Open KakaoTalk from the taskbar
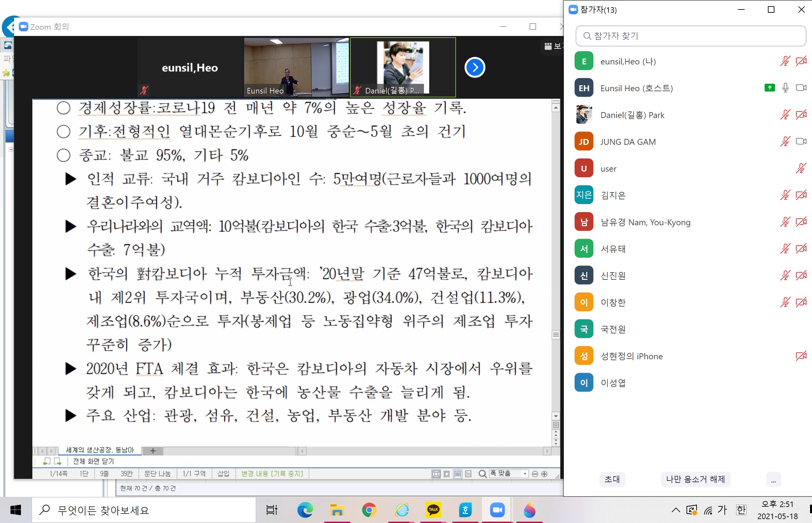Image resolution: width=812 pixels, height=523 pixels. (x=433, y=510)
